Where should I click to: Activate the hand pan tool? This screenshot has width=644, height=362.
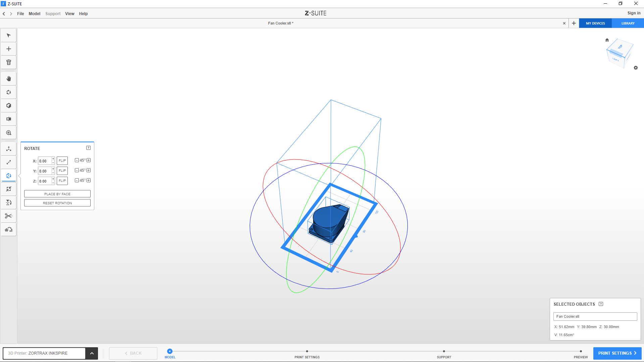9,79
